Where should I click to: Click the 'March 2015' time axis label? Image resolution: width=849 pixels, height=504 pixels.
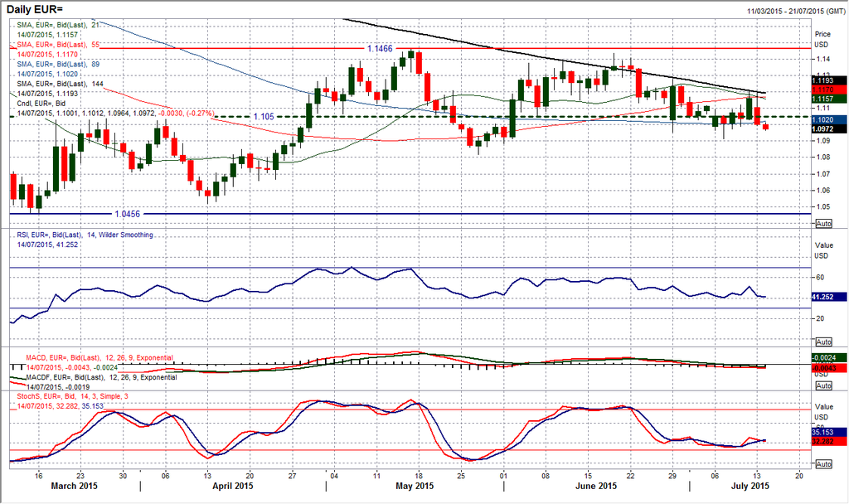point(74,486)
